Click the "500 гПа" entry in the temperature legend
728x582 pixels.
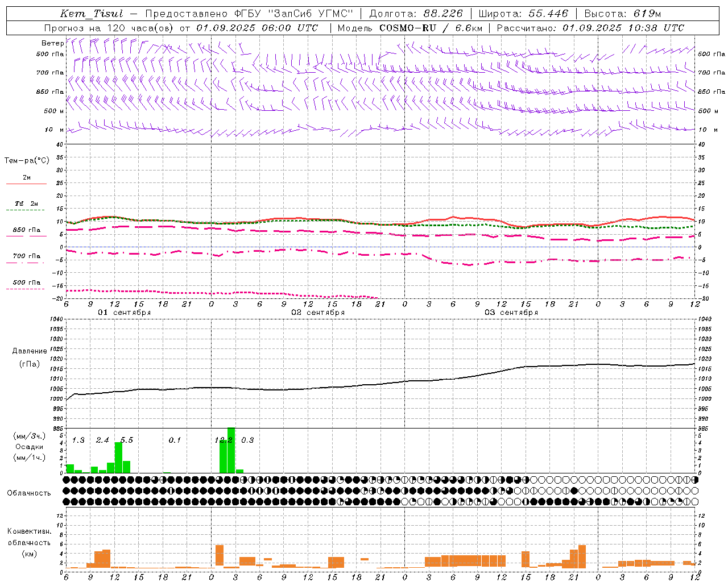coord(27,282)
